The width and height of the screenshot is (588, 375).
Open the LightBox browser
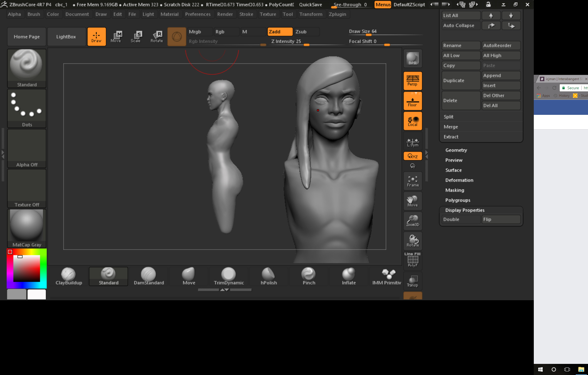pyautogui.click(x=66, y=37)
